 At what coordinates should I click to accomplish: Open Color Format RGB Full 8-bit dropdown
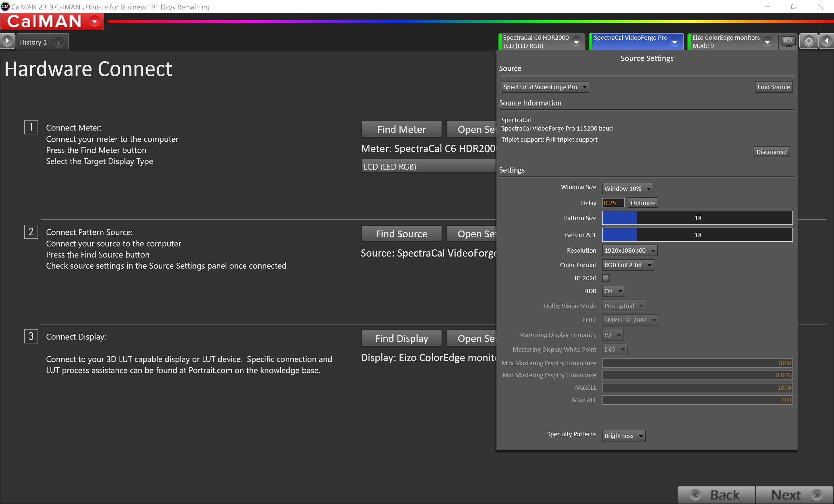click(x=627, y=265)
